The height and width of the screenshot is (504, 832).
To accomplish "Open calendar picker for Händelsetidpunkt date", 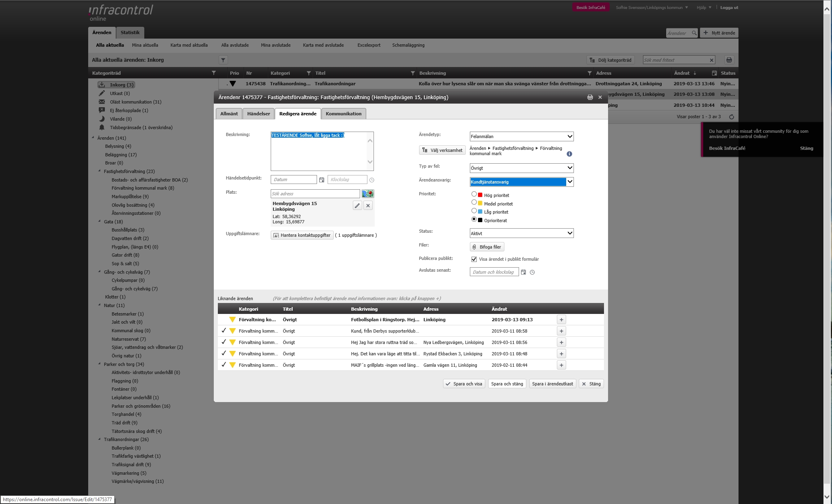I will (322, 180).
